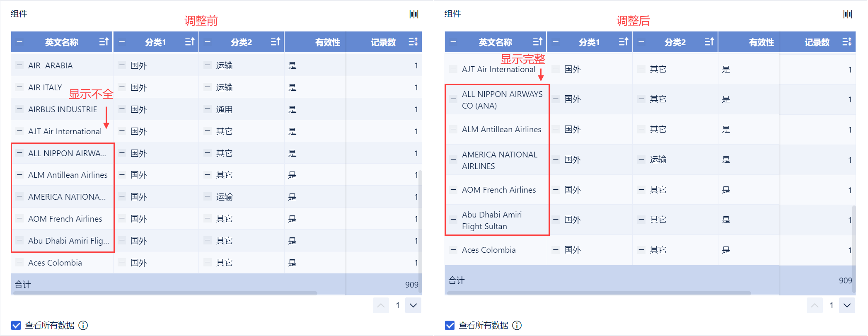Collapse AOM French Airlines row, right table
The image size is (868, 336).
453,189
